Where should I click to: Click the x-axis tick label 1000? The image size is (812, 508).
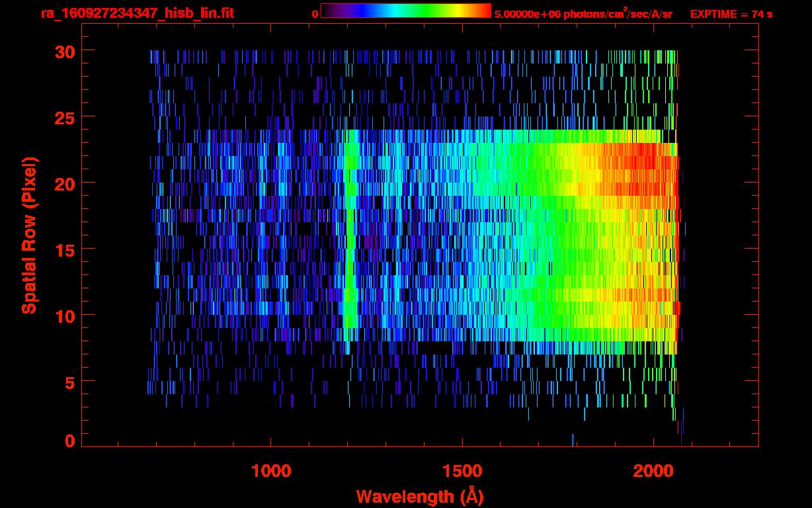271,471
